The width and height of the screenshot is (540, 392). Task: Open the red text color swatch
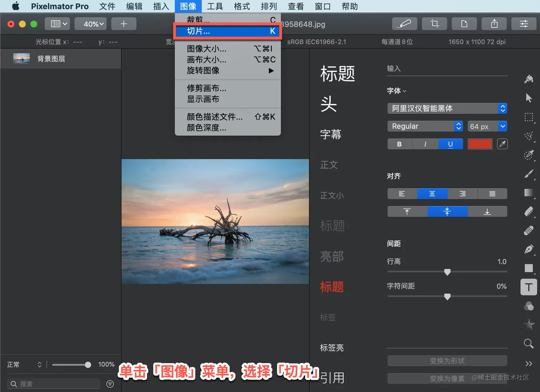tap(480, 144)
